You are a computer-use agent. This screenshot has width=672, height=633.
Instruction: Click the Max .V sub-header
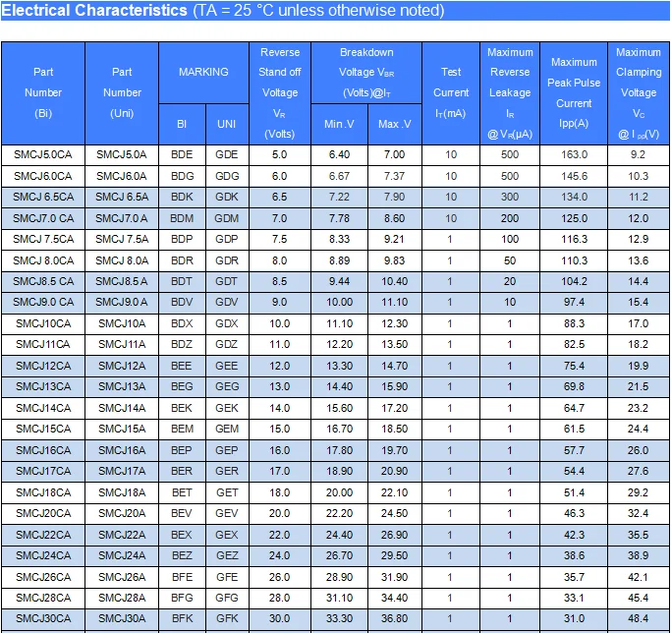(394, 124)
